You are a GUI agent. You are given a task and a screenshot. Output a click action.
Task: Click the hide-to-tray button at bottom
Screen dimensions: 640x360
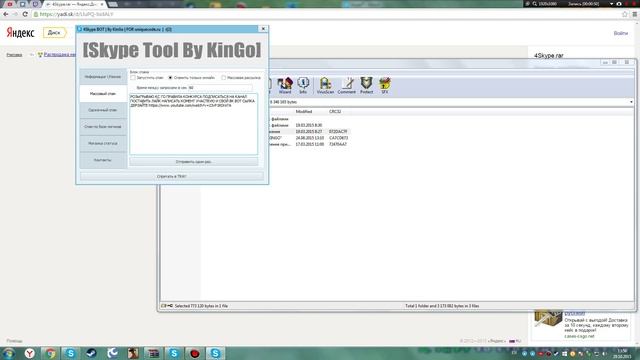click(x=171, y=176)
